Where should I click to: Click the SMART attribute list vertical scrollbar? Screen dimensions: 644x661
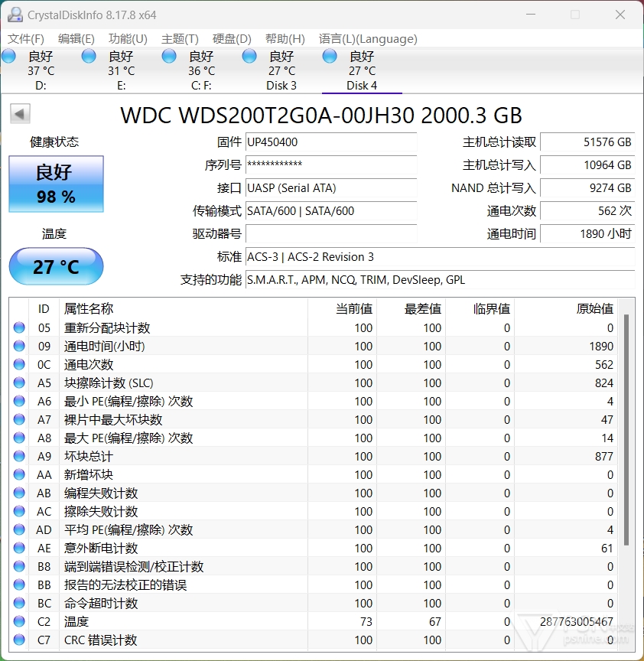click(x=626, y=430)
